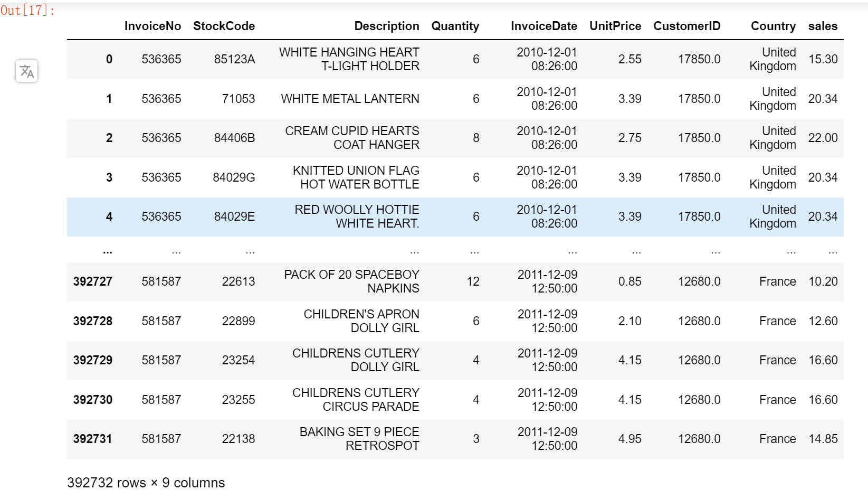Click the StockCode column header
The height and width of the screenshot is (499, 868).
pos(224,26)
